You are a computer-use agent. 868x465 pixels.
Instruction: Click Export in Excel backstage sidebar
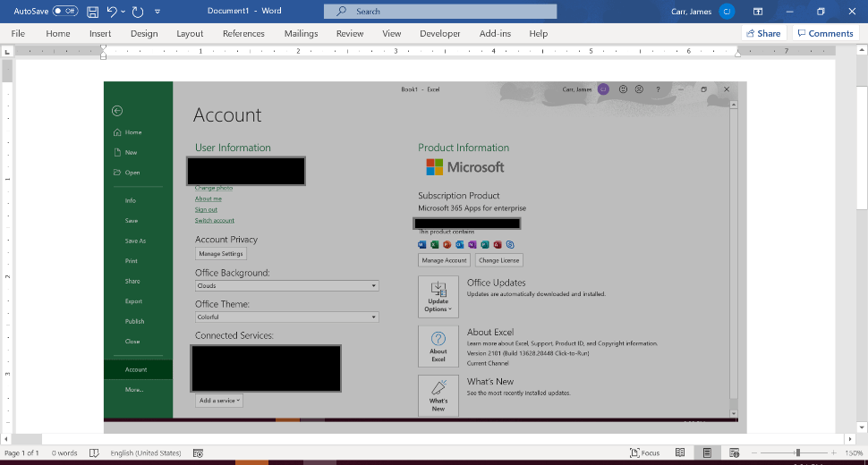pos(133,301)
